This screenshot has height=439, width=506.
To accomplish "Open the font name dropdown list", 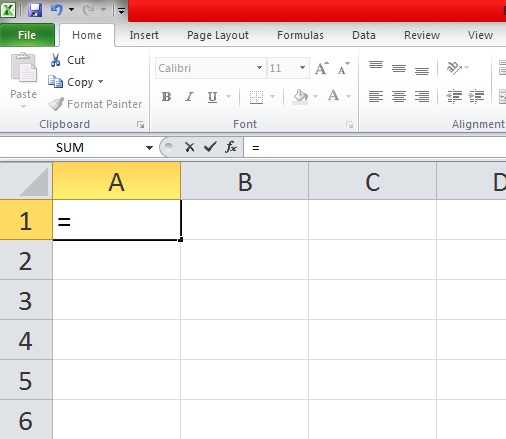I will click(x=259, y=68).
